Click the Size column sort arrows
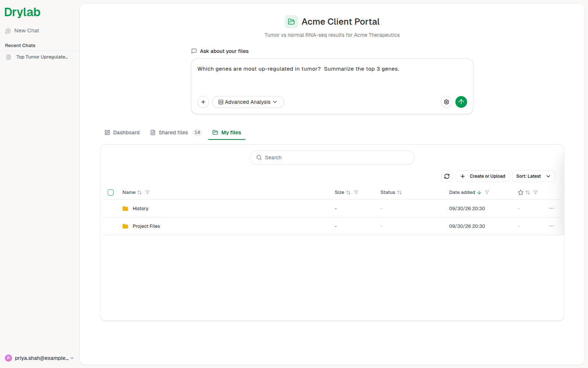This screenshot has width=588, height=368. [348, 192]
